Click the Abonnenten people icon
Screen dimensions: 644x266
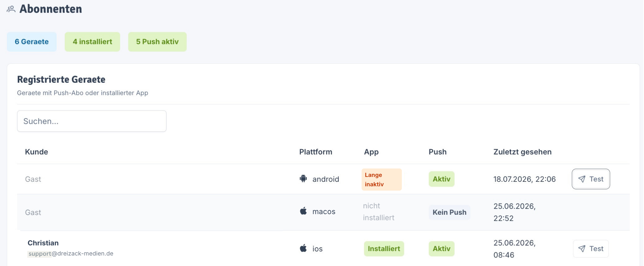(x=11, y=9)
